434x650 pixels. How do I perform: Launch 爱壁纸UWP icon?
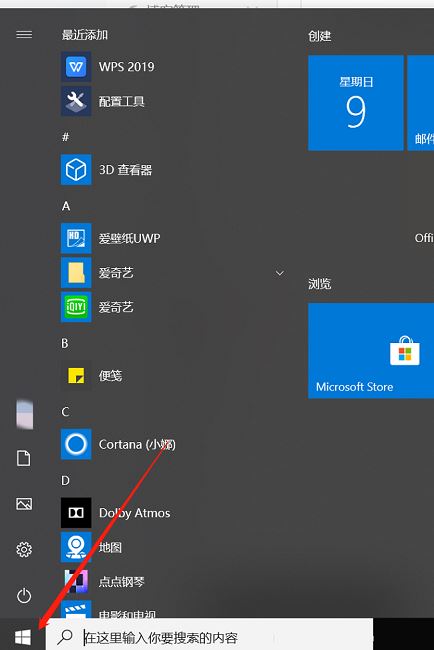(x=76, y=238)
